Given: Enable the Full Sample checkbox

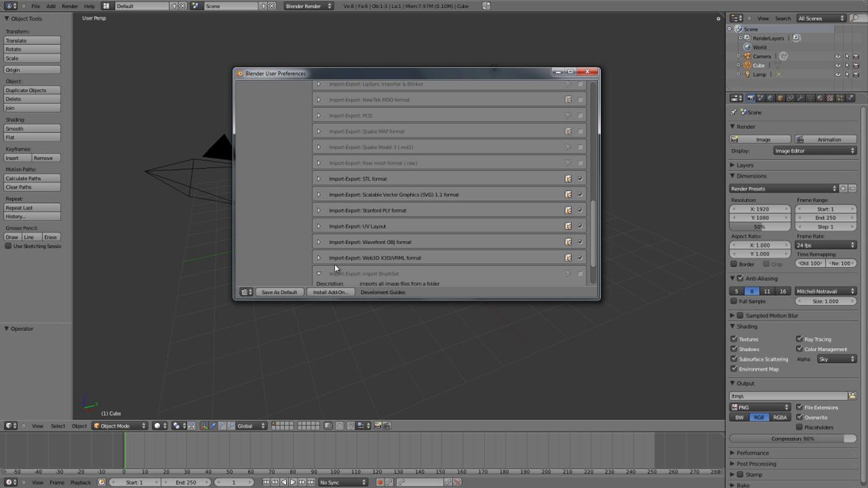Looking at the screenshot, I should click(x=734, y=301).
